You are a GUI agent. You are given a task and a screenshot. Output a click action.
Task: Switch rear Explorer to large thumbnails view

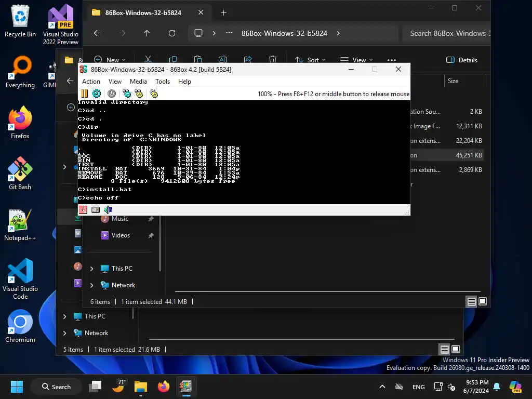point(456,349)
